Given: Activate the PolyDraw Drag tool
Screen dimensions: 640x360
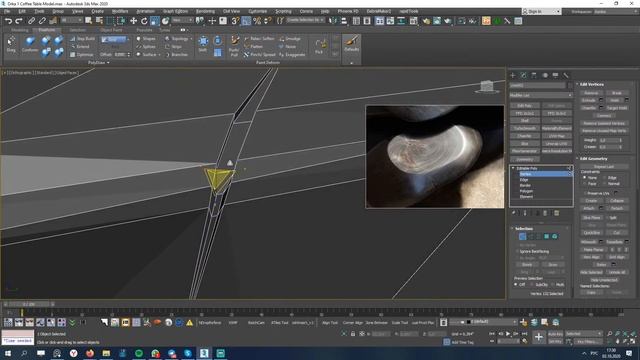Looking at the screenshot, I should (11, 44).
